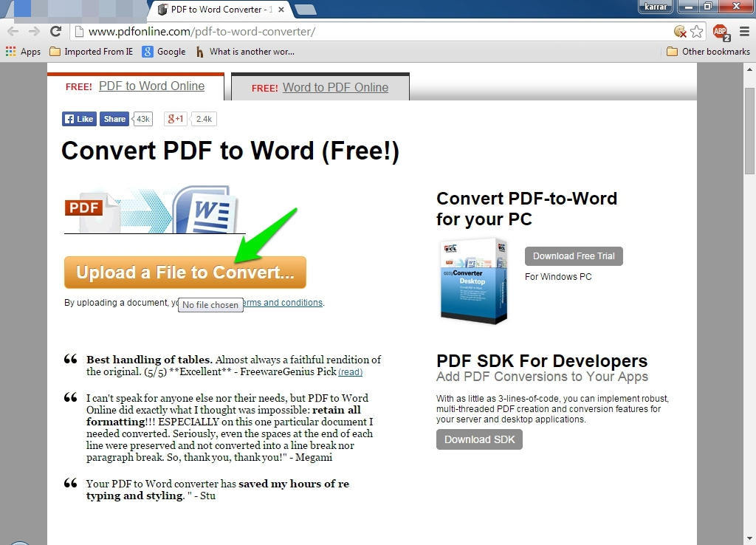Open the karrar profile switcher
This screenshot has width=756, height=545.
pyautogui.click(x=656, y=7)
